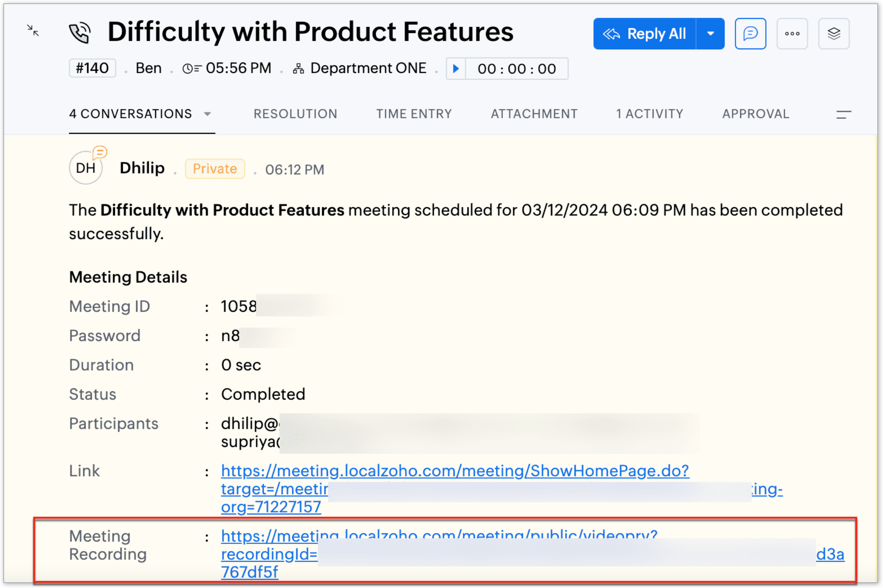Screen dimensions: 883x588
Task: Click the stacked layers icon button
Action: click(x=834, y=34)
